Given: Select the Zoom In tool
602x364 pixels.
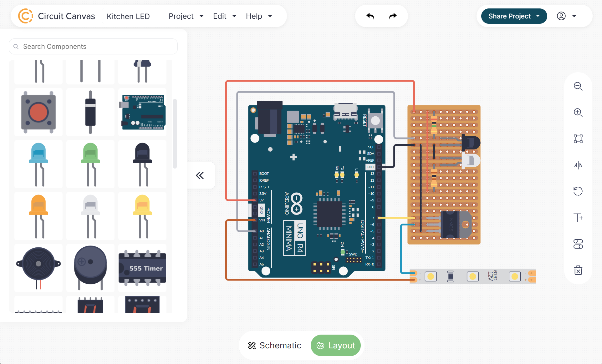Looking at the screenshot, I should point(578,113).
